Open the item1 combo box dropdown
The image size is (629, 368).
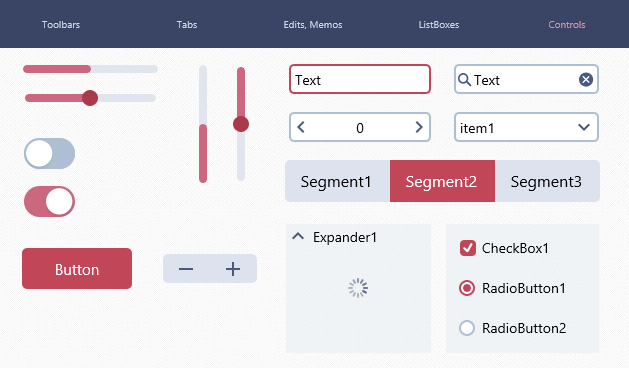(x=526, y=127)
